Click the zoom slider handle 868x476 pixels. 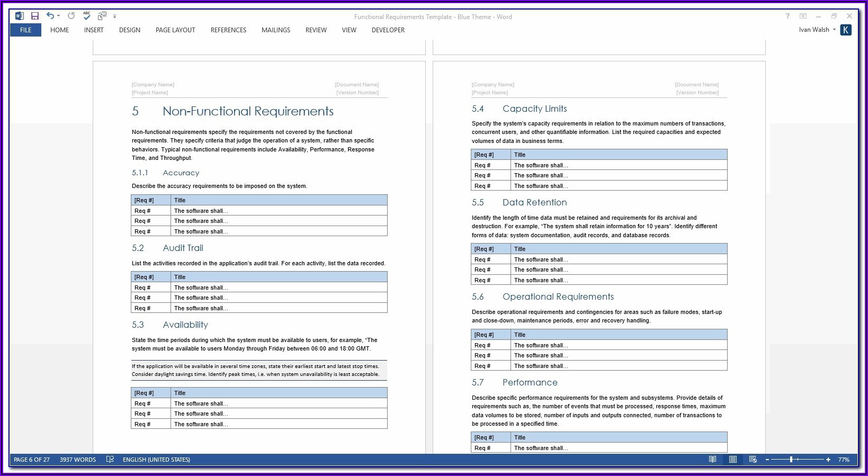click(x=791, y=460)
